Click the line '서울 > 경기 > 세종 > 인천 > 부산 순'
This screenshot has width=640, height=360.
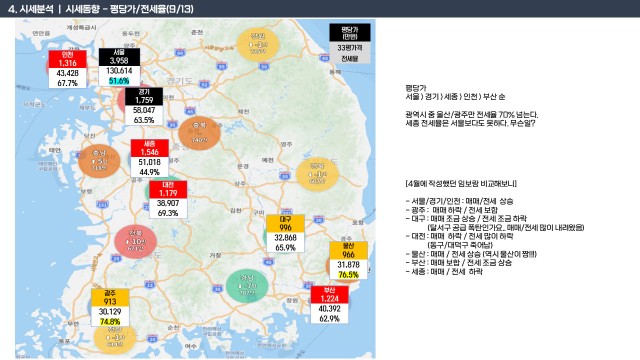pos(455,97)
